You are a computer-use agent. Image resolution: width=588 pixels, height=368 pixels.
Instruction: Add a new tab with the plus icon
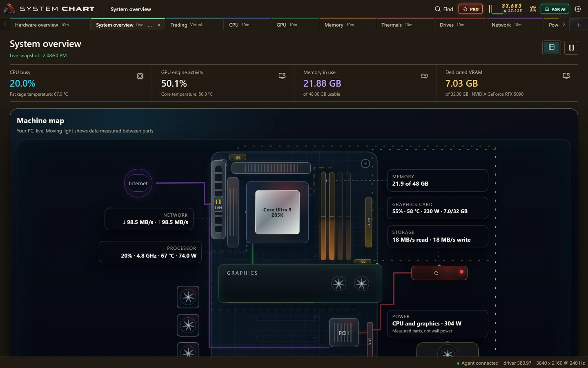(579, 25)
